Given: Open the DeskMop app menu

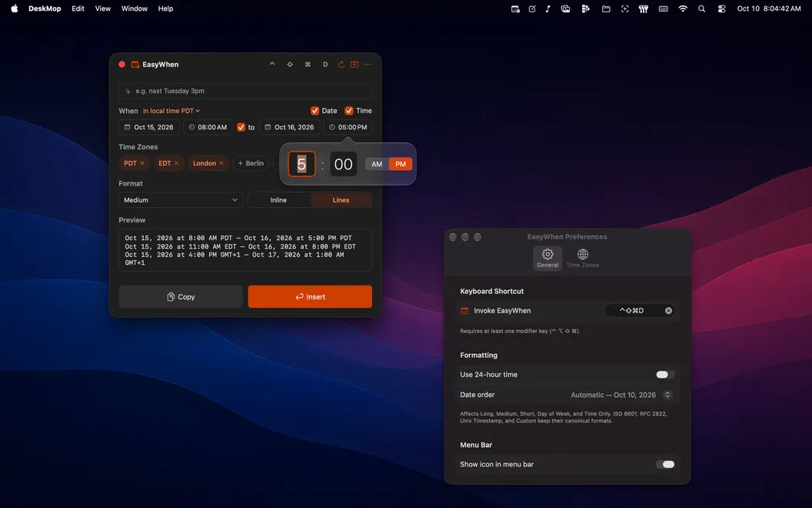Looking at the screenshot, I should (45, 8).
